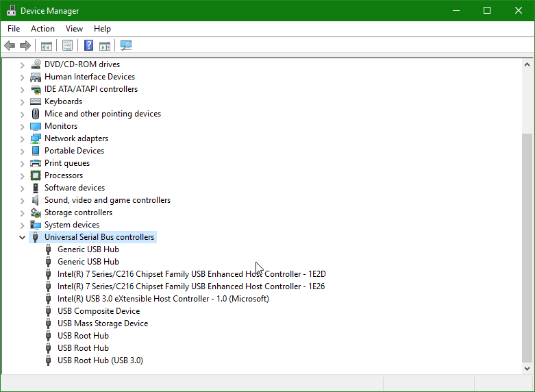Screen dimensions: 535x392
Task: Expand the Network adapters category
Action: click(22, 139)
